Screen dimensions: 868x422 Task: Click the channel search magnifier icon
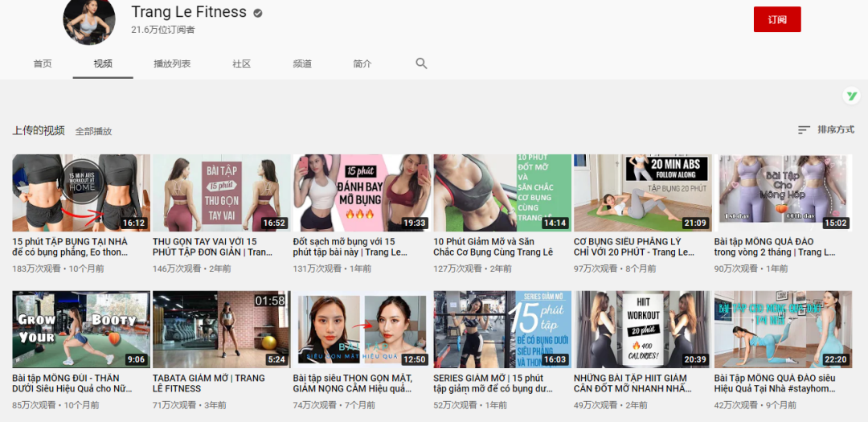click(x=421, y=64)
